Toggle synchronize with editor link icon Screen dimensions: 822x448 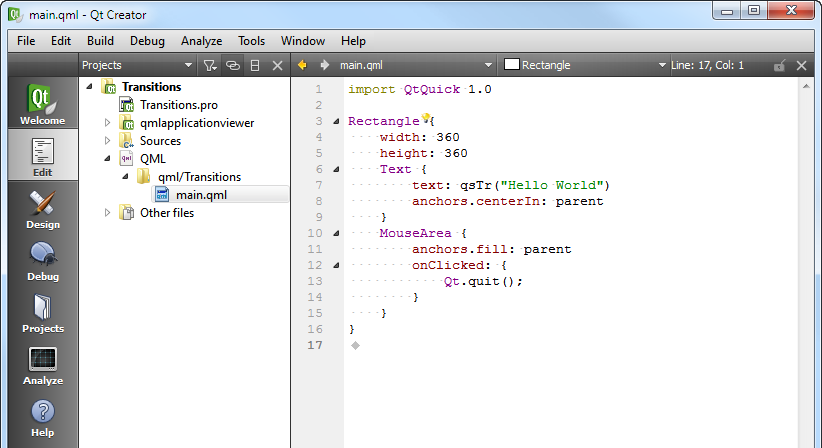click(232, 65)
